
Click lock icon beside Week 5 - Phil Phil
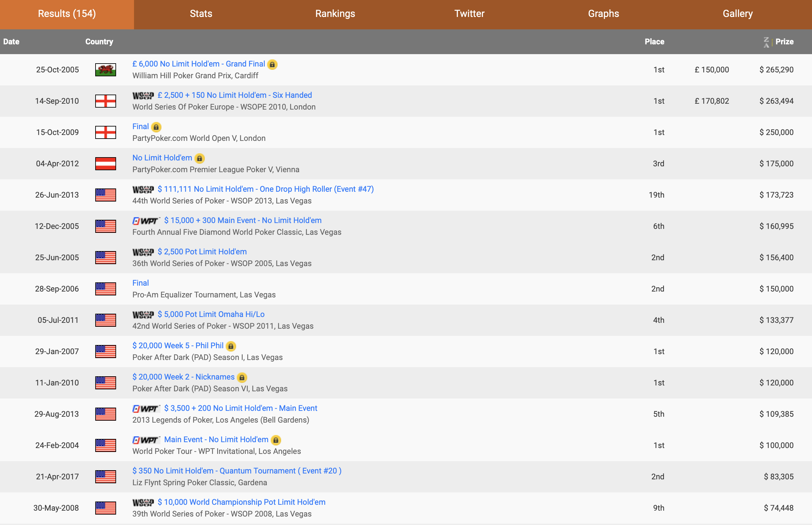click(231, 346)
